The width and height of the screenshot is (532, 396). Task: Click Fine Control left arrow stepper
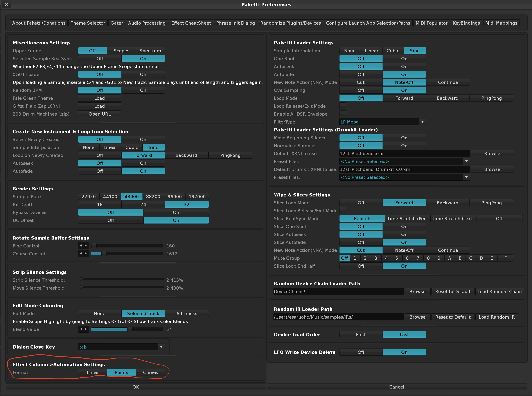[x=81, y=245]
